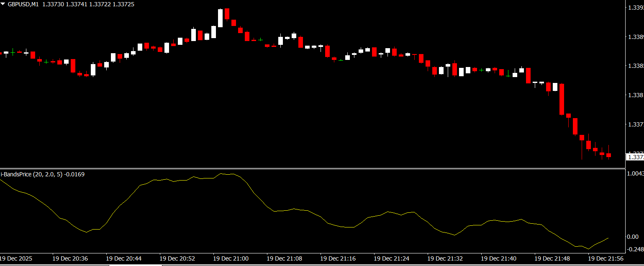Click the 1.0043 indicator scale value
This screenshot has height=266, width=644.
click(636, 173)
